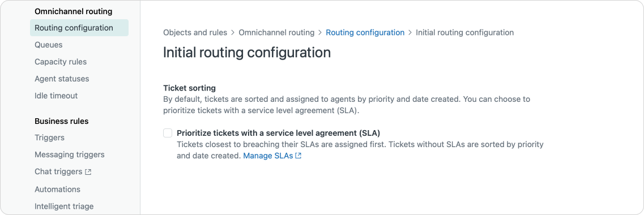
Task: Open Chat triggers sidebar item
Action: point(58,172)
